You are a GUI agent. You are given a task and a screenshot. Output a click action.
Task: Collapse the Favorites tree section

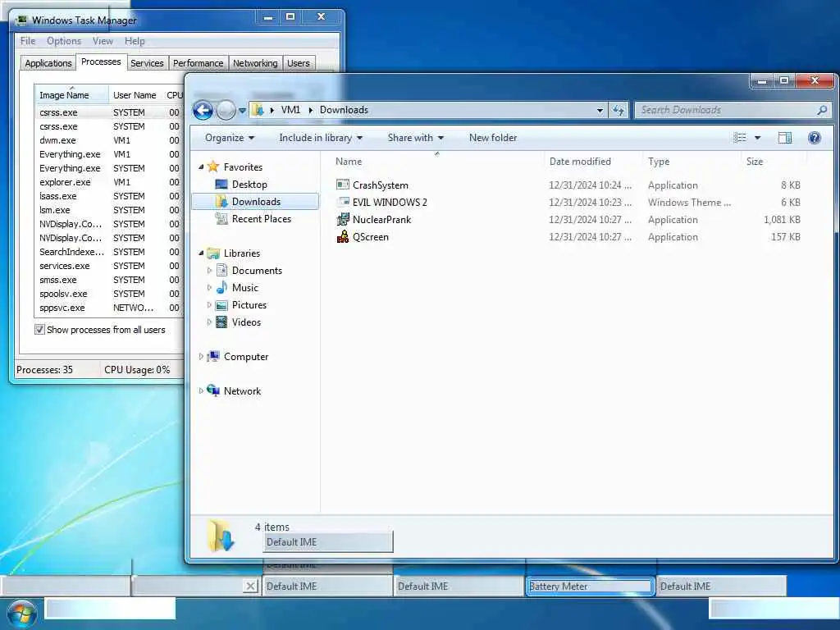pyautogui.click(x=201, y=167)
